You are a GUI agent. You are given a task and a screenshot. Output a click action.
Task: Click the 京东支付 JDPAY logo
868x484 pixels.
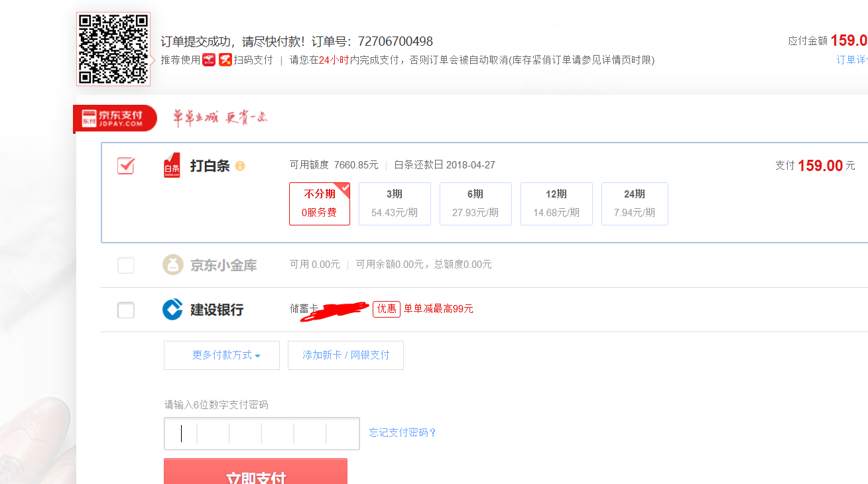pyautogui.click(x=115, y=119)
